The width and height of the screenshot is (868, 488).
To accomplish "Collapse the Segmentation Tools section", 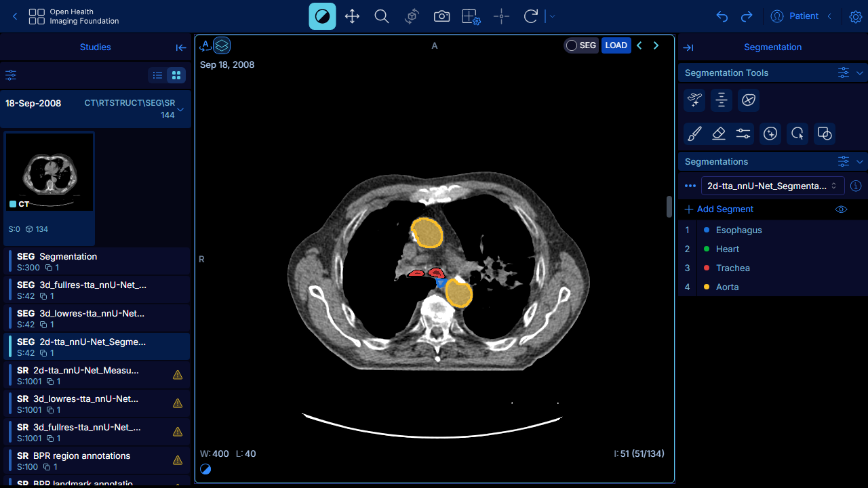I will click(x=860, y=73).
